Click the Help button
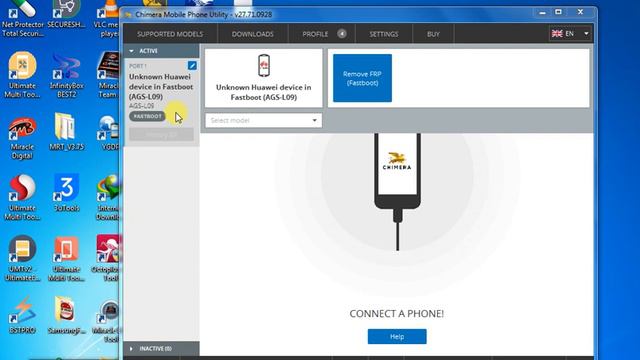The width and height of the screenshot is (640, 360). pyautogui.click(x=397, y=336)
